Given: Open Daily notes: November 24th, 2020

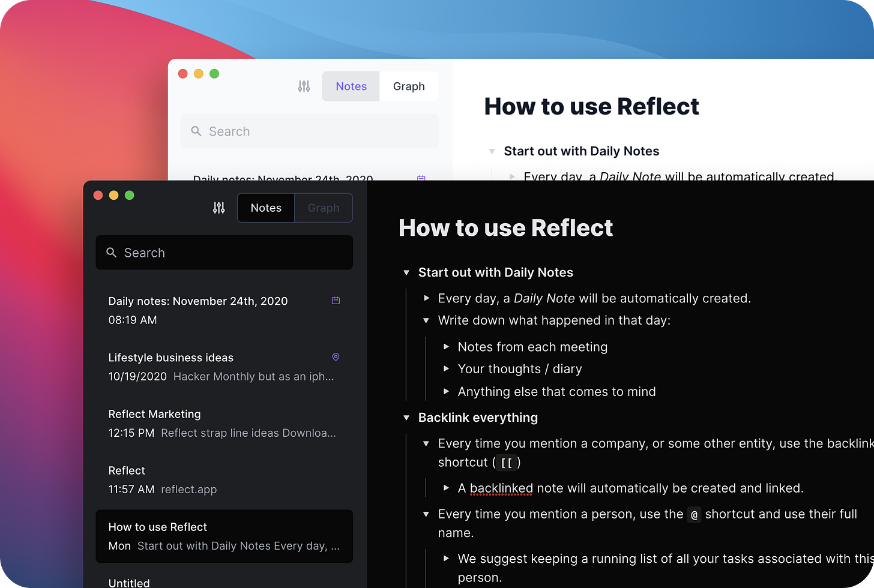Looking at the screenshot, I should (x=225, y=310).
